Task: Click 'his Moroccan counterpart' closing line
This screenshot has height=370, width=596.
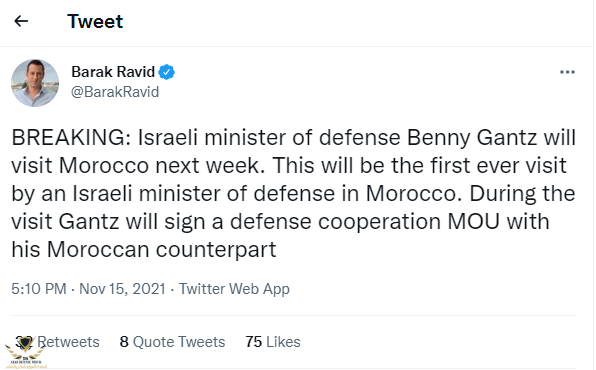Action: point(144,250)
